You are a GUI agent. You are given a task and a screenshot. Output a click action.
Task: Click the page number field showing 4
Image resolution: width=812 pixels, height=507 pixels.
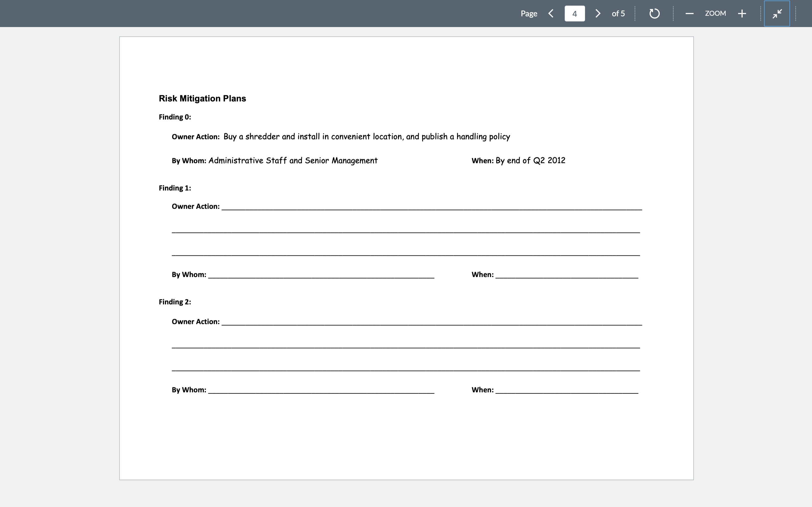(574, 14)
